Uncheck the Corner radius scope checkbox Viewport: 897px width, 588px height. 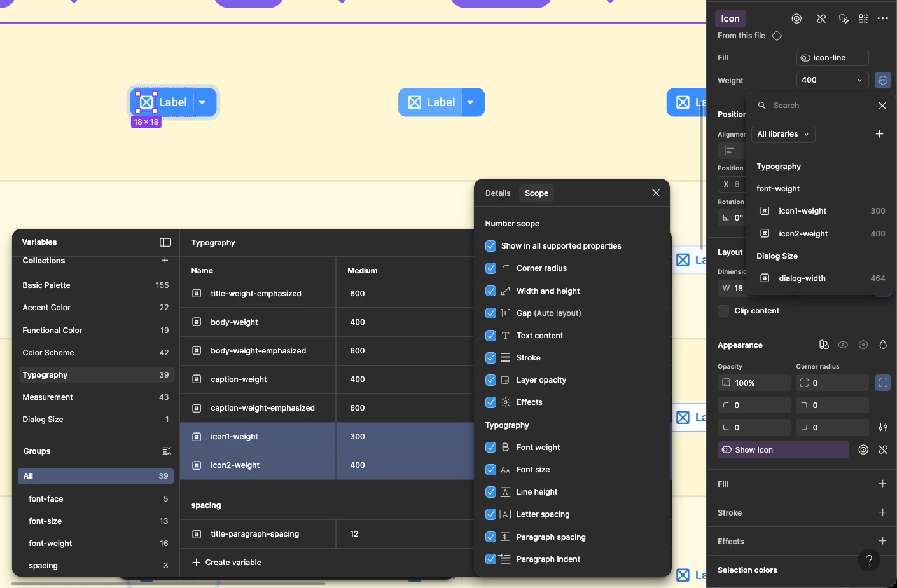[x=490, y=268]
